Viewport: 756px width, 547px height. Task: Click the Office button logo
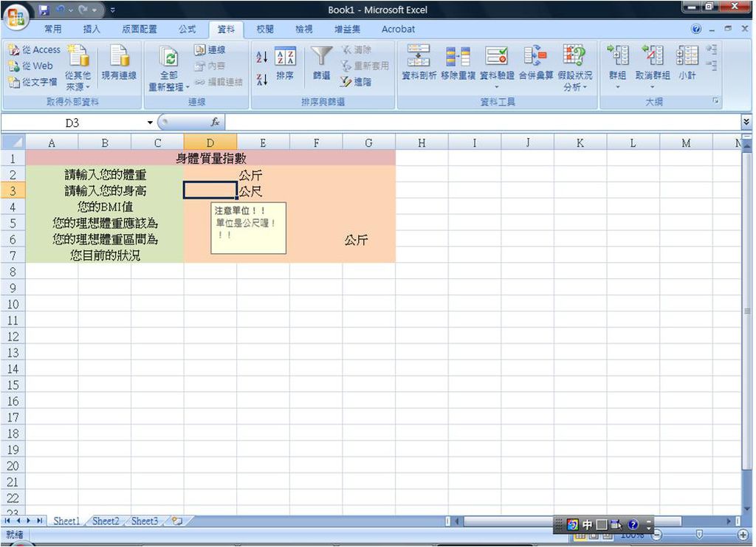[x=16, y=17]
